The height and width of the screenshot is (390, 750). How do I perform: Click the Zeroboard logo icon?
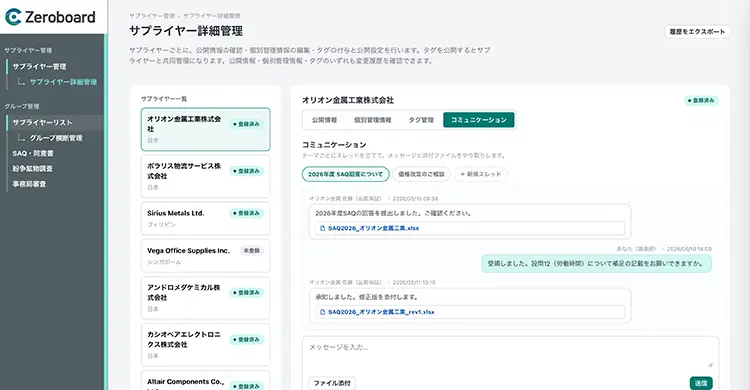(x=13, y=17)
